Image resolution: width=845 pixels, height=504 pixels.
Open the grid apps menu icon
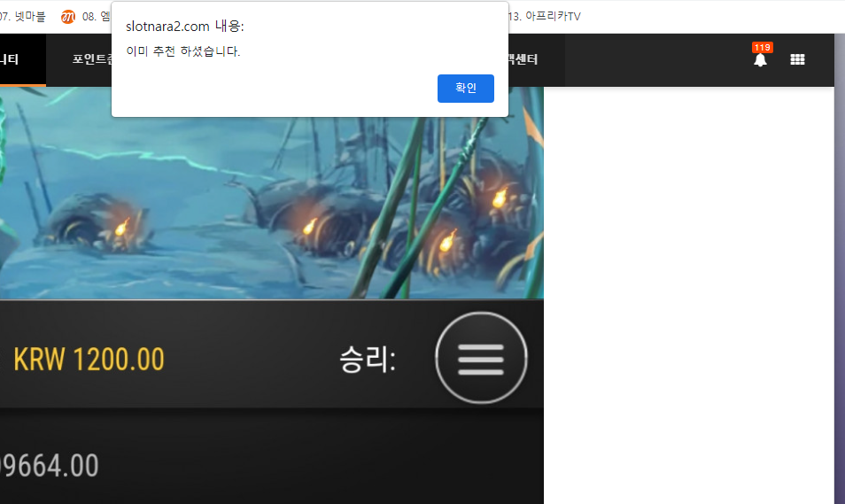(x=797, y=59)
